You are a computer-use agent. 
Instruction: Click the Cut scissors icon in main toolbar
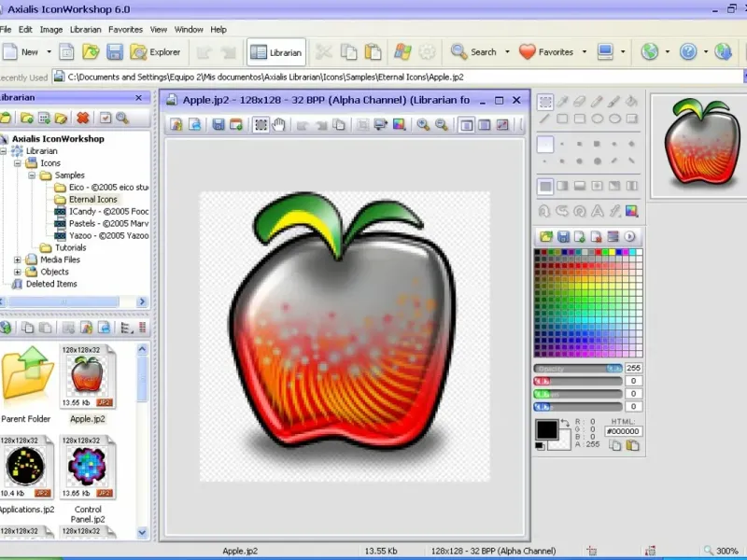pos(324,52)
